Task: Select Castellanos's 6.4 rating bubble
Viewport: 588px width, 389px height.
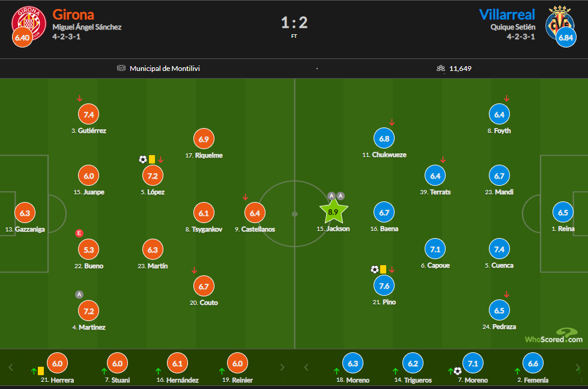Action: point(254,212)
